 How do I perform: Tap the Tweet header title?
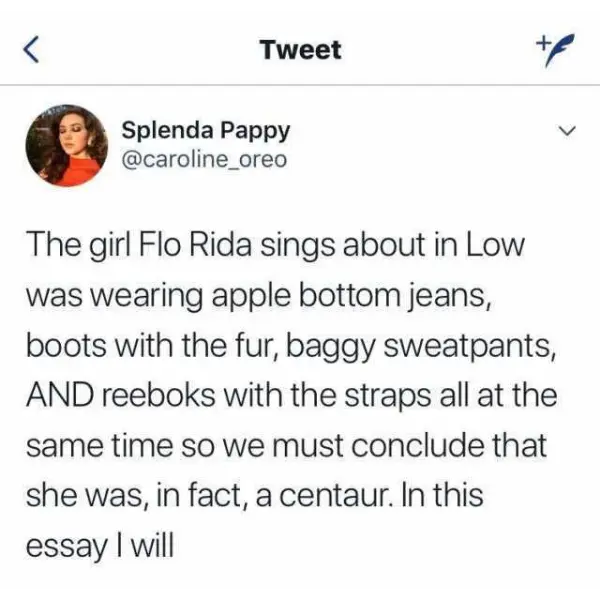pyautogui.click(x=299, y=49)
